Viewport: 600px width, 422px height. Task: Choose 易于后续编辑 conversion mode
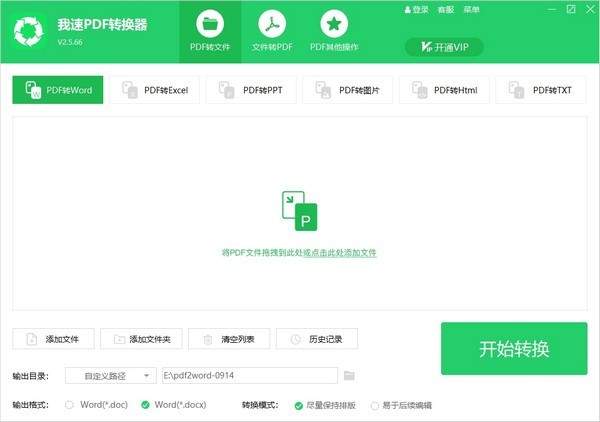pyautogui.click(x=401, y=405)
